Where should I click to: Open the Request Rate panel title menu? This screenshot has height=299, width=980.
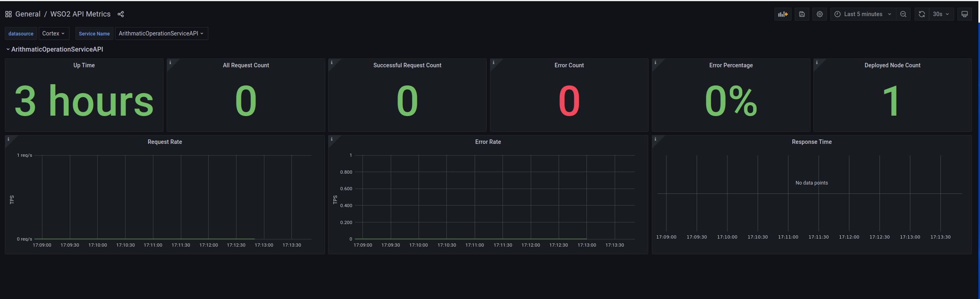[165, 142]
